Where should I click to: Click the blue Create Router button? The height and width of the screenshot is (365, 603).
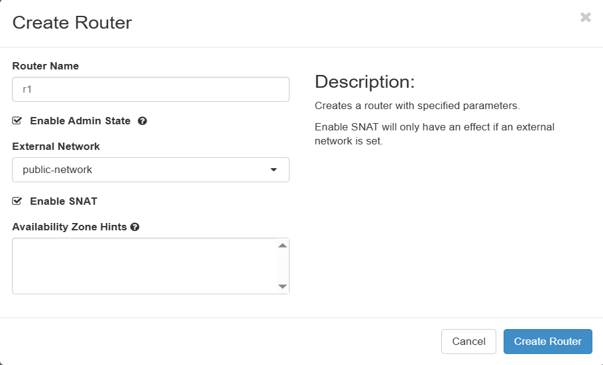(548, 341)
